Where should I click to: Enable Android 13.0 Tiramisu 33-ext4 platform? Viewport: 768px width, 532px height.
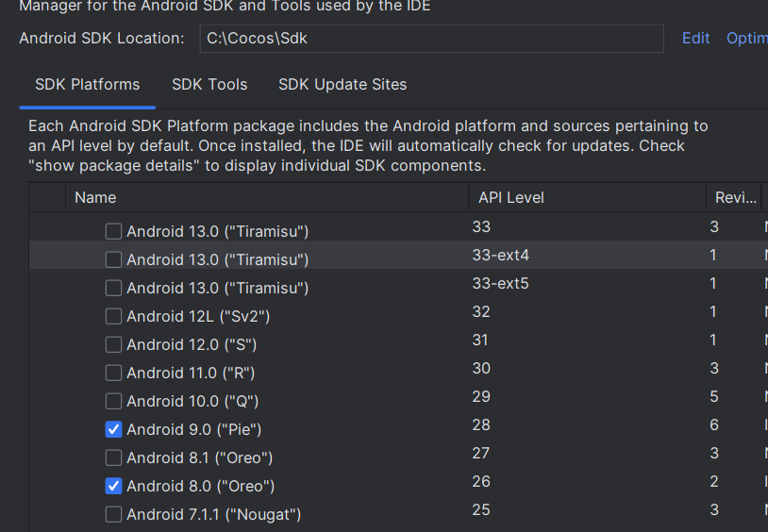click(x=113, y=259)
